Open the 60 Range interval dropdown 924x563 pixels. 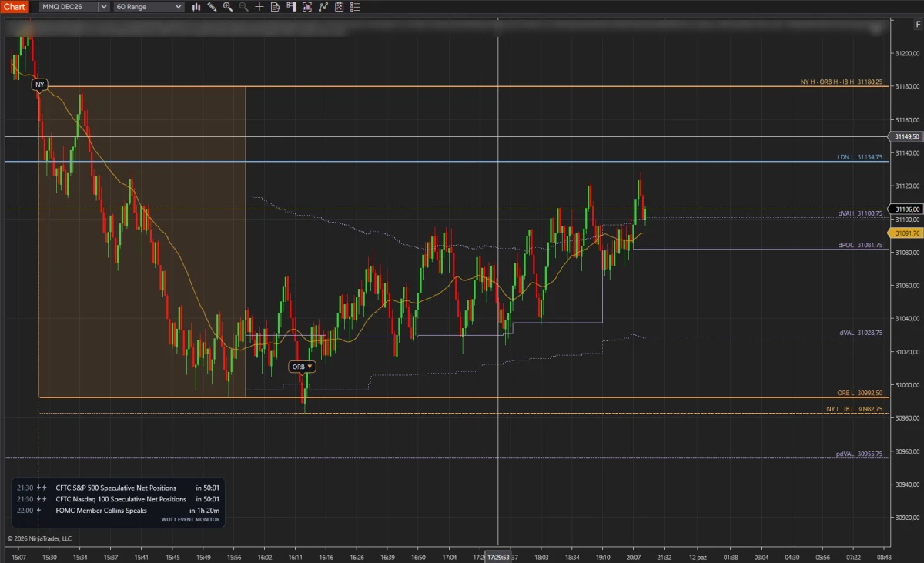[149, 7]
